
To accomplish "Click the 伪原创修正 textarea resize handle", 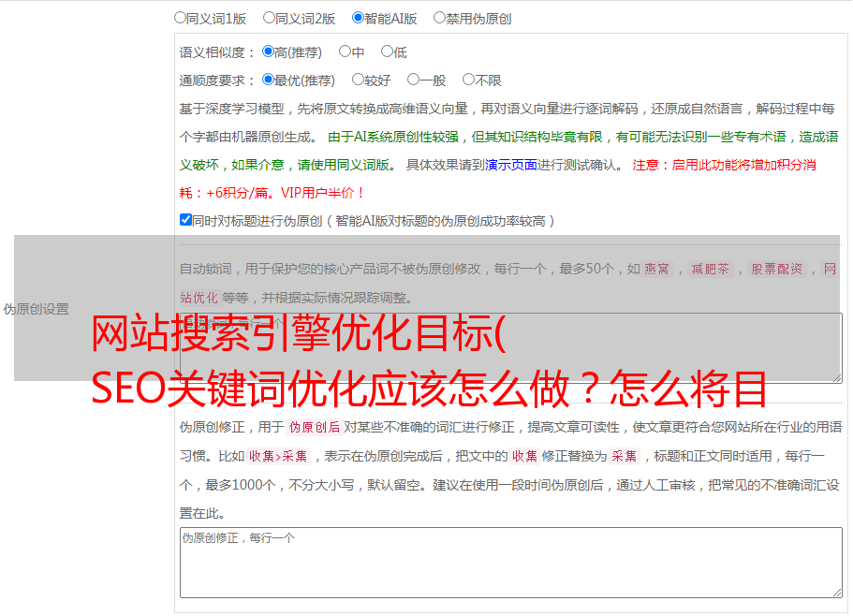I will click(837, 593).
